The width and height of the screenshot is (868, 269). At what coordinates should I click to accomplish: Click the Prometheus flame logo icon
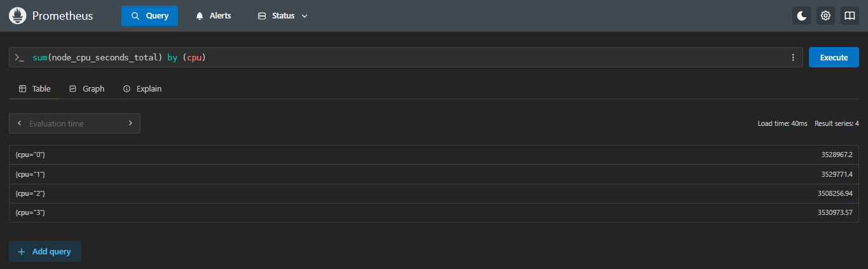17,16
